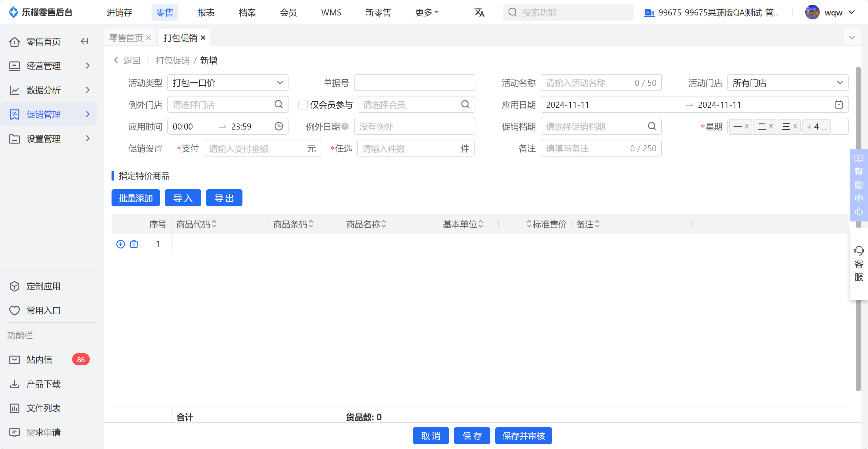Open the 帮助中心 side panel
The width and height of the screenshot is (868, 449).
pos(859,185)
